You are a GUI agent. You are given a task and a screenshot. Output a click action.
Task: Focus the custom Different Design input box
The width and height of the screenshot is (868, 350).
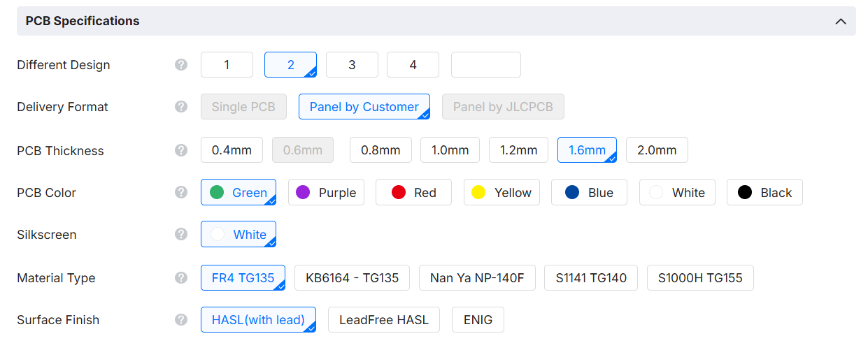click(486, 65)
